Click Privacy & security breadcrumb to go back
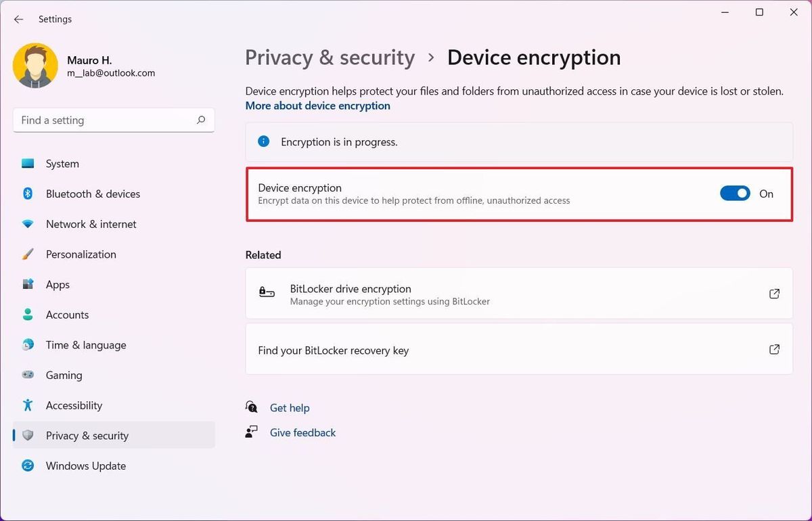The width and height of the screenshot is (812, 521). coord(330,58)
